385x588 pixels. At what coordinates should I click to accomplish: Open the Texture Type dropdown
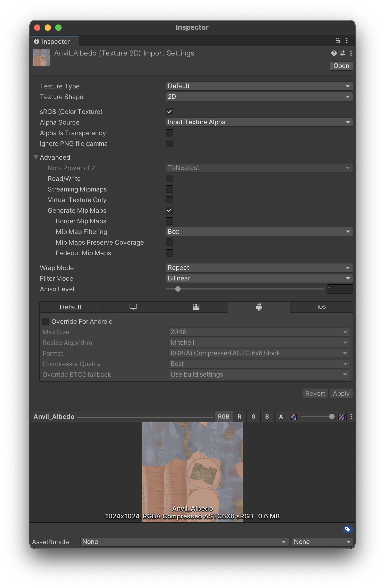(x=259, y=86)
